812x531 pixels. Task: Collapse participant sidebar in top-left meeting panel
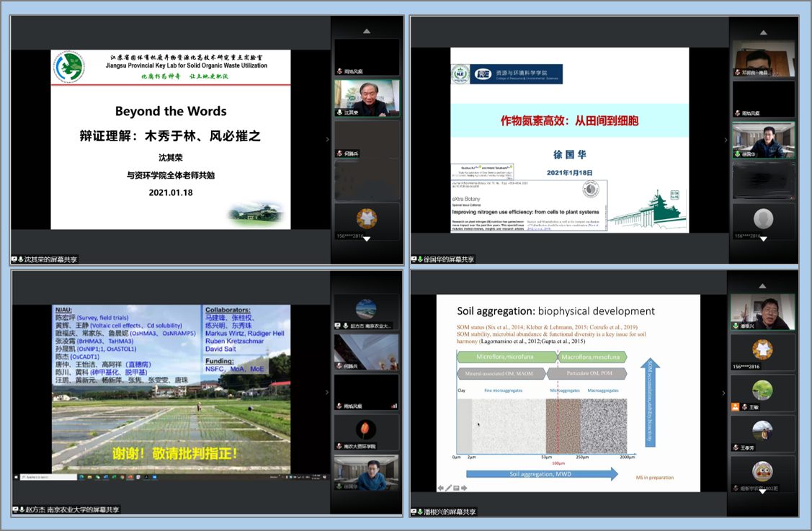pos(327,139)
